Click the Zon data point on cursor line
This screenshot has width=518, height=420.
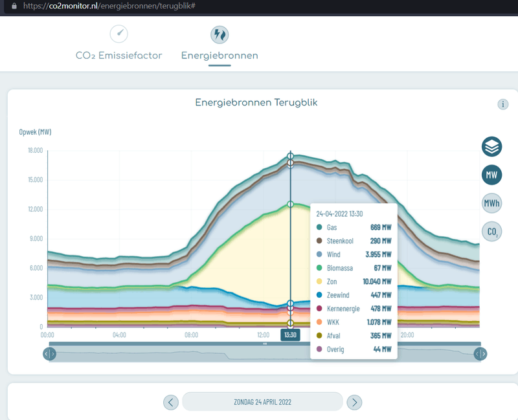coord(290,204)
